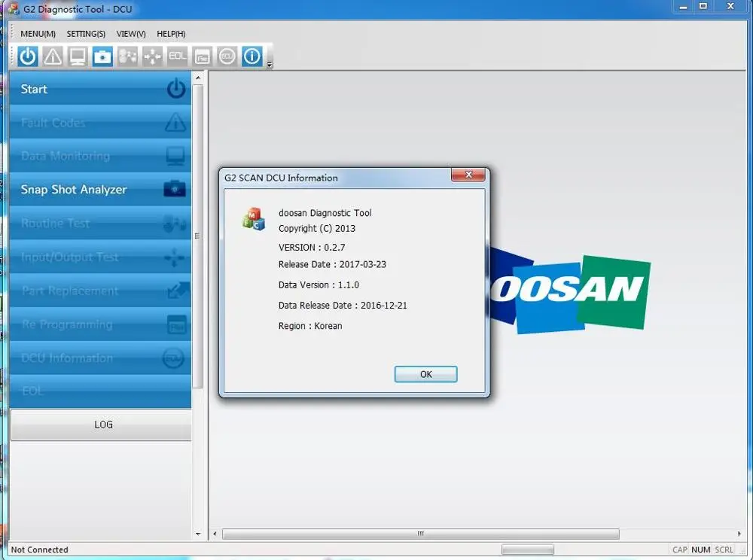Open the MENU(M) menu
The image size is (753, 560).
click(x=38, y=33)
